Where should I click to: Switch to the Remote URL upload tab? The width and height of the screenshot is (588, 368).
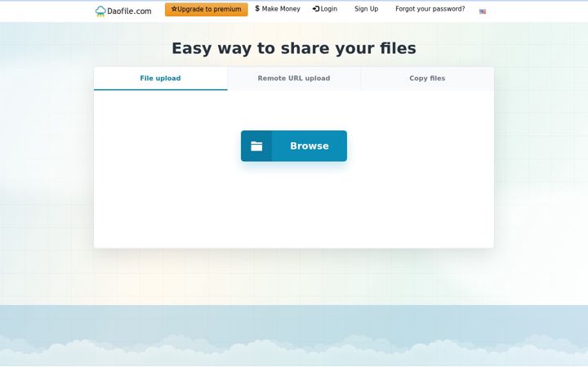294,79
